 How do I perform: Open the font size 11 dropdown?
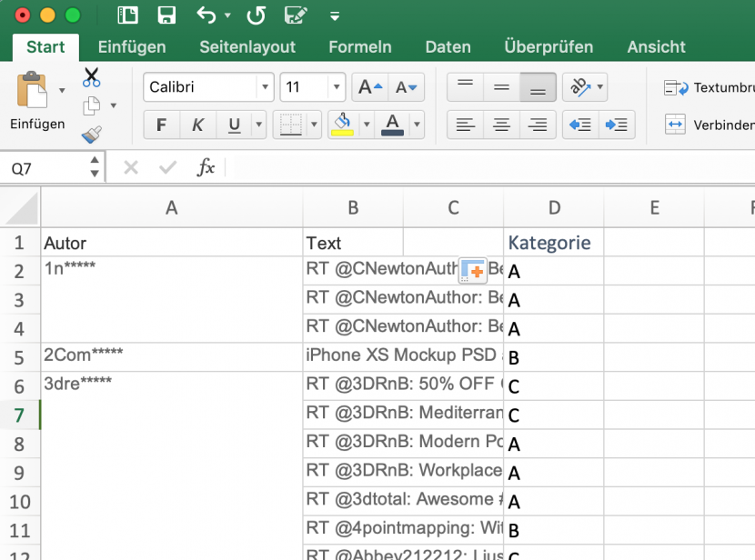(x=336, y=87)
